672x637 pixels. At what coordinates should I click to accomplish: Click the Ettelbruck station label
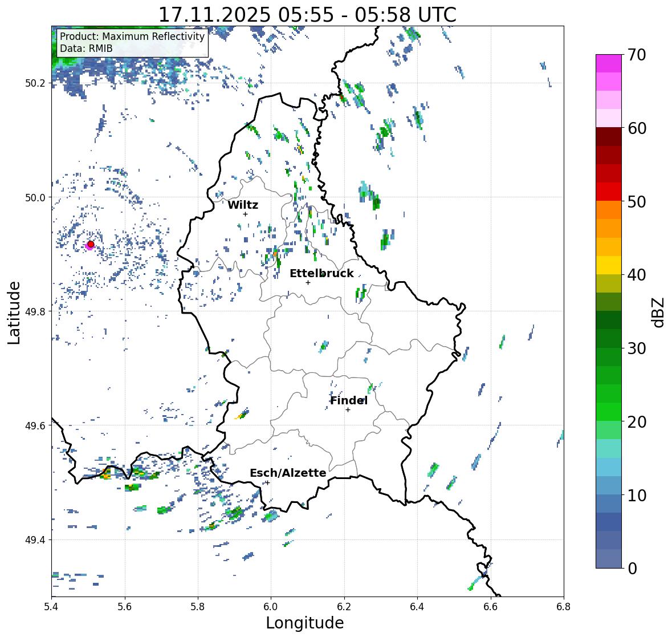321,273
